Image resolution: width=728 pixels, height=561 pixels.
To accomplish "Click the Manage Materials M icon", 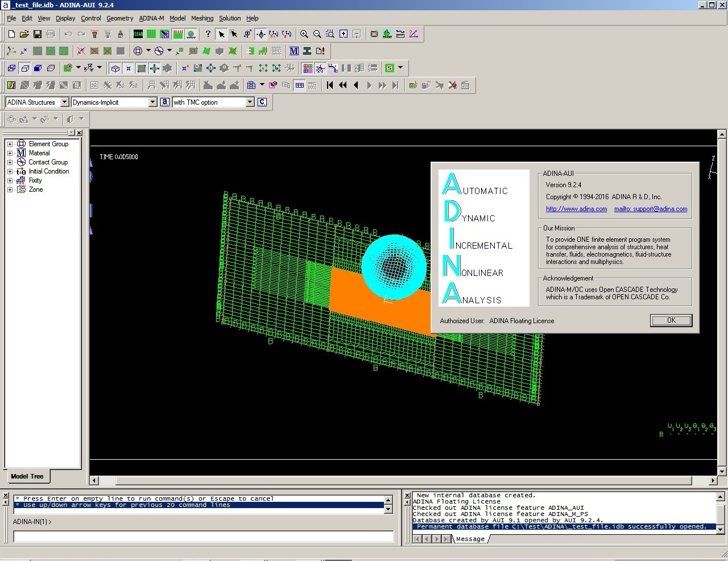I will pyautogui.click(x=294, y=51).
